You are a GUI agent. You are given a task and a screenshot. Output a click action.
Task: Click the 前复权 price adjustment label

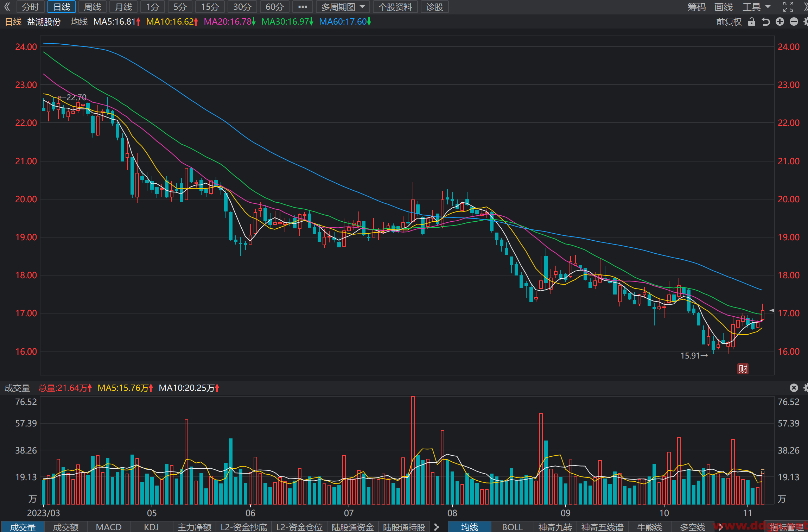[x=729, y=22]
